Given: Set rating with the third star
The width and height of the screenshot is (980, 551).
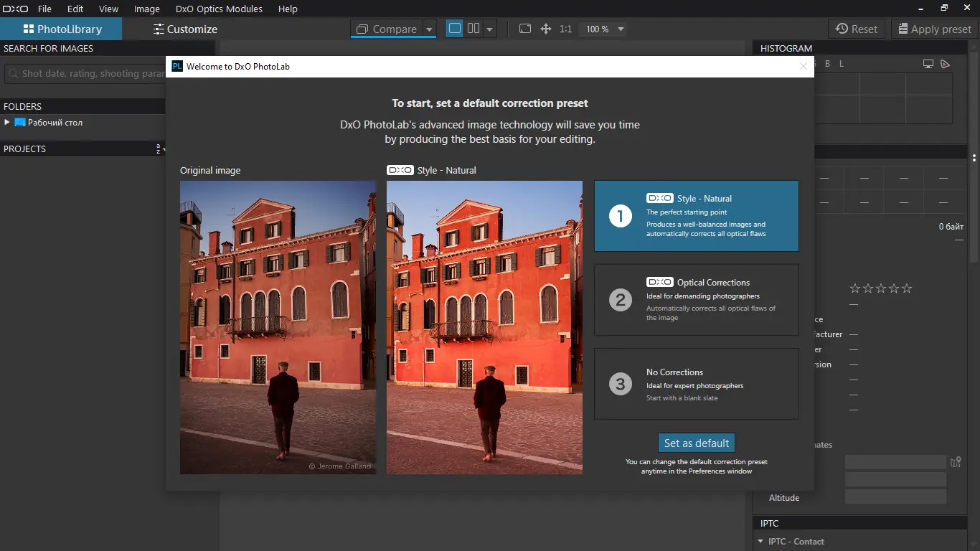Looking at the screenshot, I should coord(881,288).
